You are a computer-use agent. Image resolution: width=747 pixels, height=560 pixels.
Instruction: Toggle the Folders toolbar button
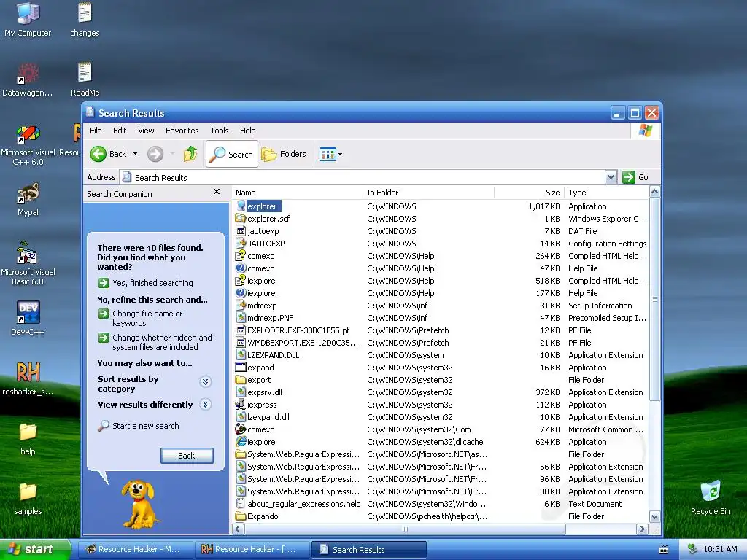pos(284,154)
